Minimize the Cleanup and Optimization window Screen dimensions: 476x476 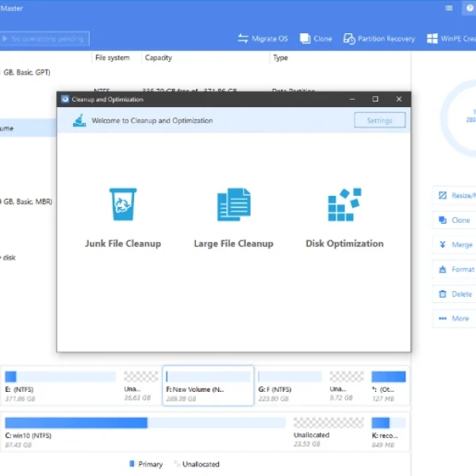coord(352,99)
